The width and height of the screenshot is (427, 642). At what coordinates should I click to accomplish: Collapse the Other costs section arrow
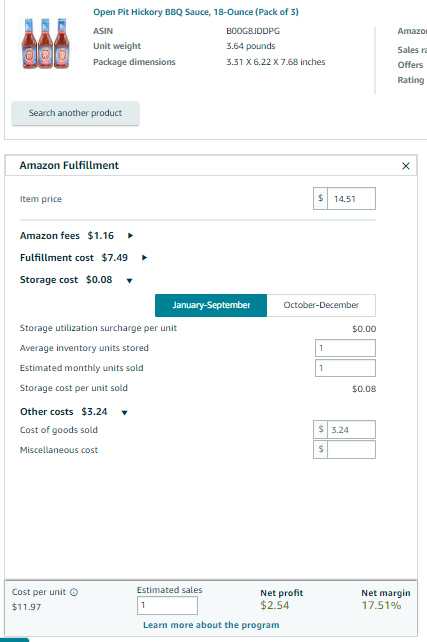[x=124, y=412]
